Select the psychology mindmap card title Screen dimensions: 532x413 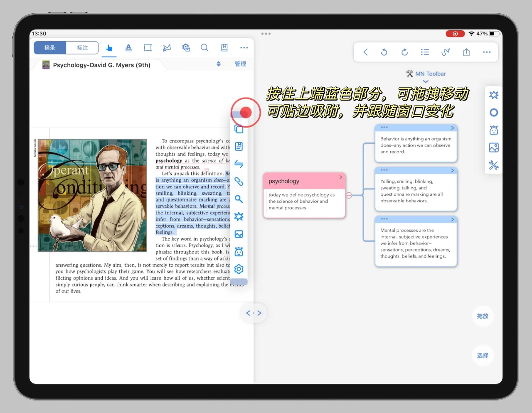pos(284,181)
